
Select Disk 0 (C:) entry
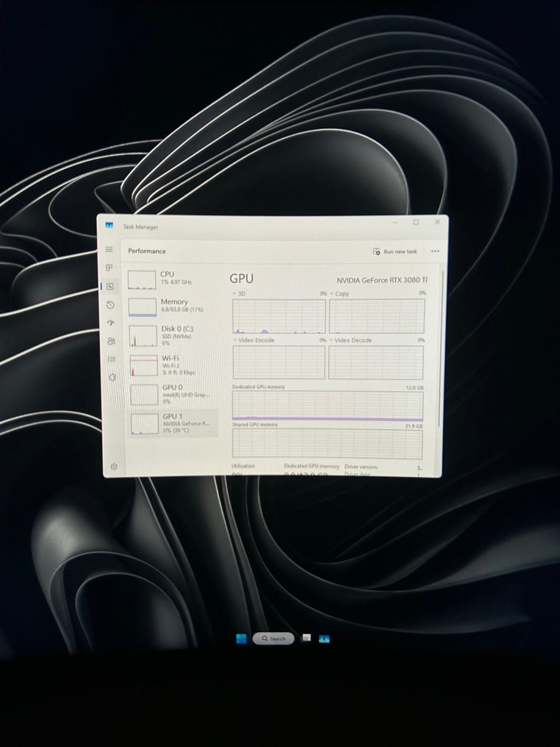point(173,336)
